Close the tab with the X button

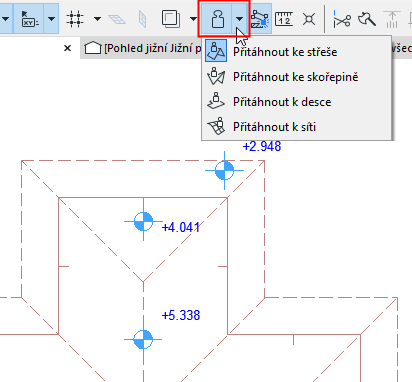click(x=67, y=48)
